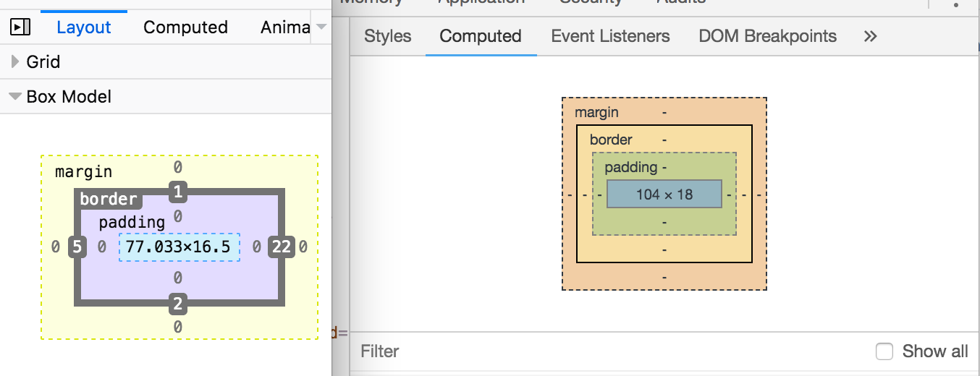This screenshot has height=376, width=980.
Task: Select the margin label in Firefox box model
Action: 84,172
